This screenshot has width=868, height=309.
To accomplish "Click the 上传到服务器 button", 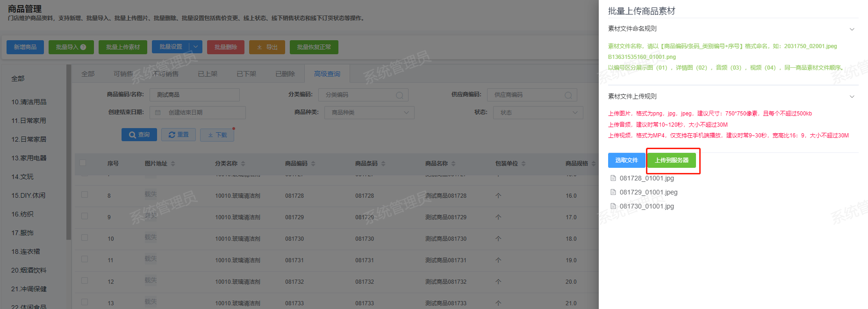I will 672,160.
